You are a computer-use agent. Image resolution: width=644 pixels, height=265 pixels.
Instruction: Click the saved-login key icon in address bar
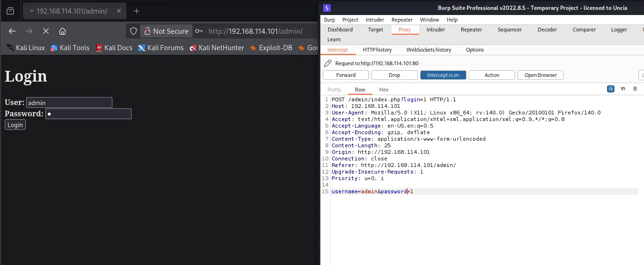199,31
